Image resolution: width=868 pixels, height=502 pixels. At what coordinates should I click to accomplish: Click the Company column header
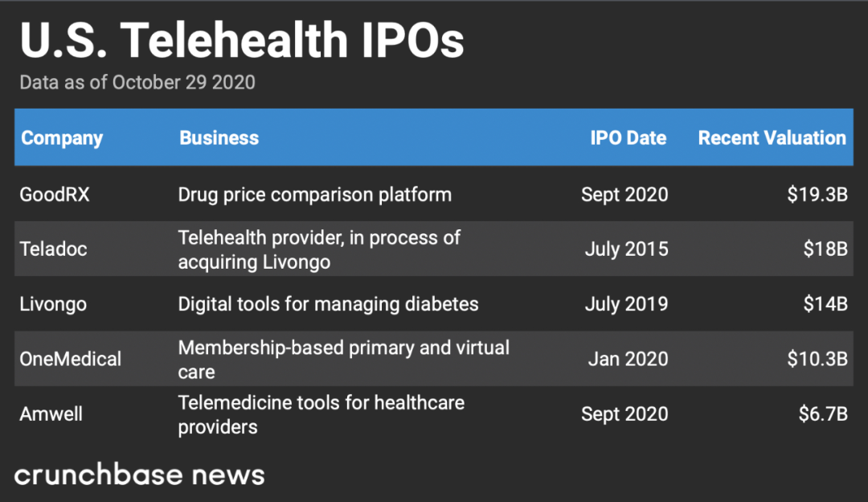(62, 138)
